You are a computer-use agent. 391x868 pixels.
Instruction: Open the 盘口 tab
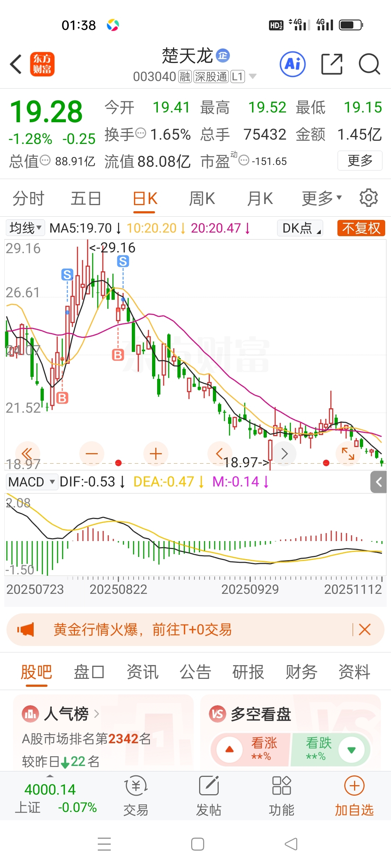click(x=89, y=672)
